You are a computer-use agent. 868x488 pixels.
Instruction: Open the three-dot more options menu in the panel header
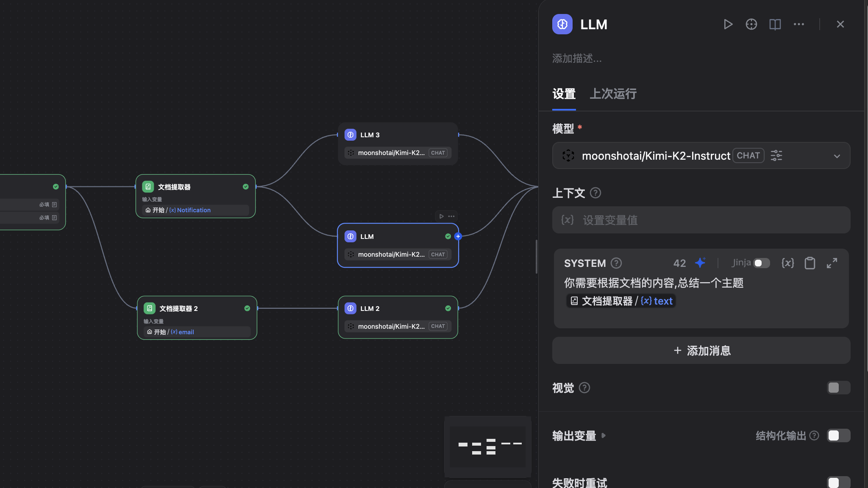click(x=798, y=25)
